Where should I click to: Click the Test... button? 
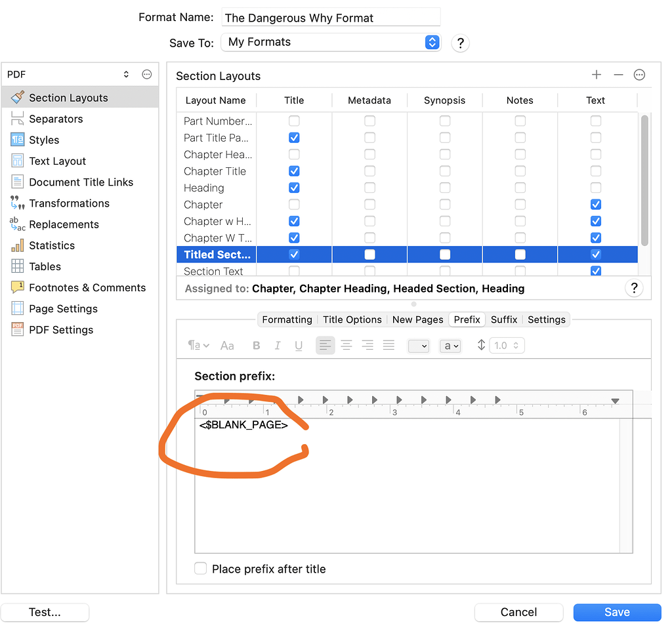point(45,612)
